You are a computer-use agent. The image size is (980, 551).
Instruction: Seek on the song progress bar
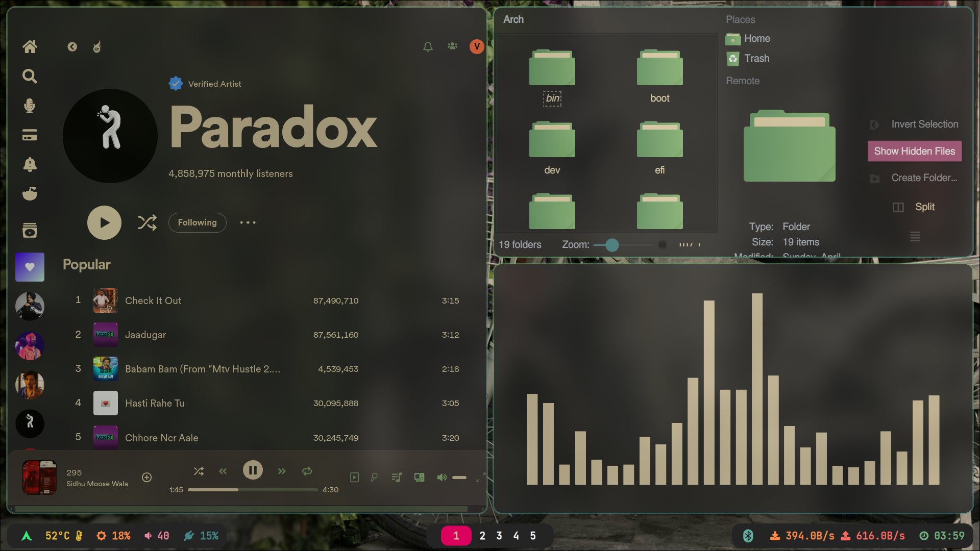tap(253, 490)
